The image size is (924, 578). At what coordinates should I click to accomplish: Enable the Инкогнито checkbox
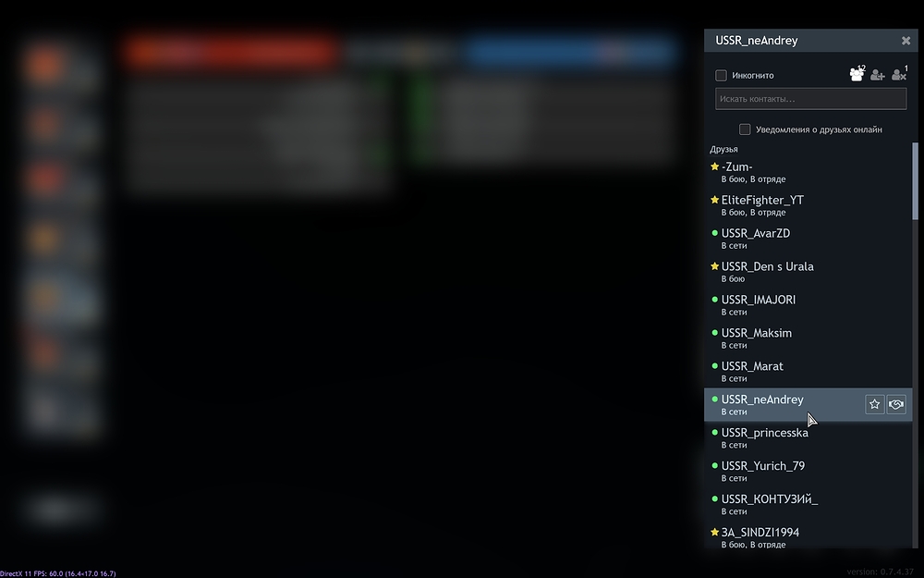click(722, 76)
